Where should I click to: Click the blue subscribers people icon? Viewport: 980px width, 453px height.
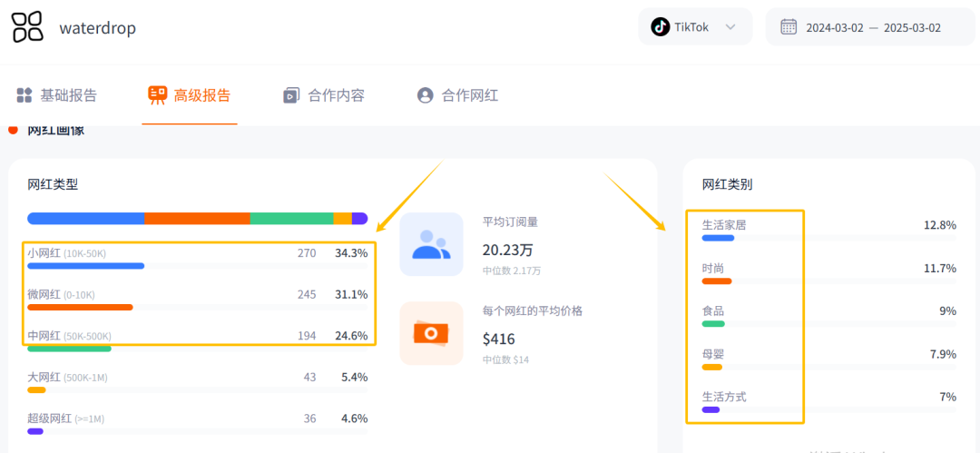click(x=431, y=244)
